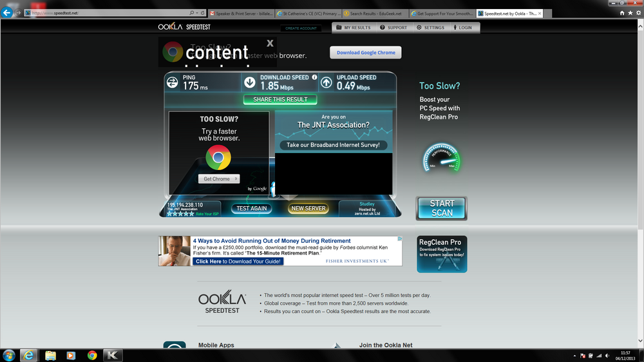
Task: Open Windows Media Player taskbar icon
Action: pos(71,355)
